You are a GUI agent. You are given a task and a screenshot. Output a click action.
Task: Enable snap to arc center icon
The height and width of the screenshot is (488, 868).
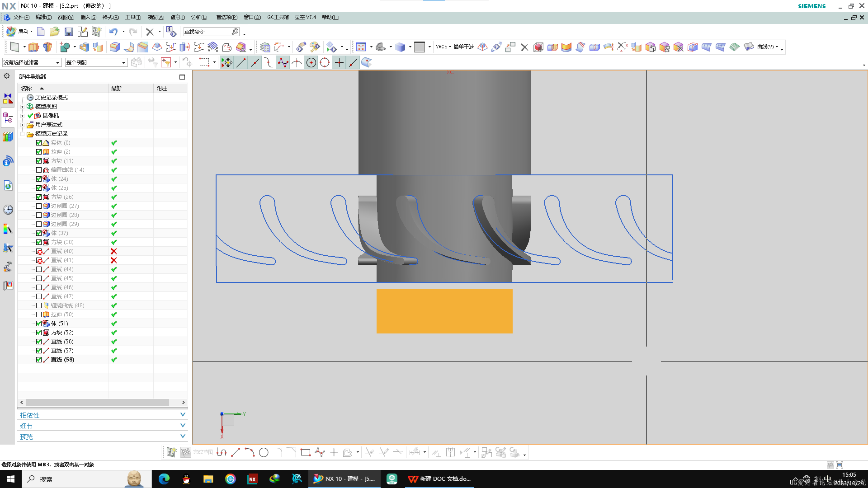311,63
